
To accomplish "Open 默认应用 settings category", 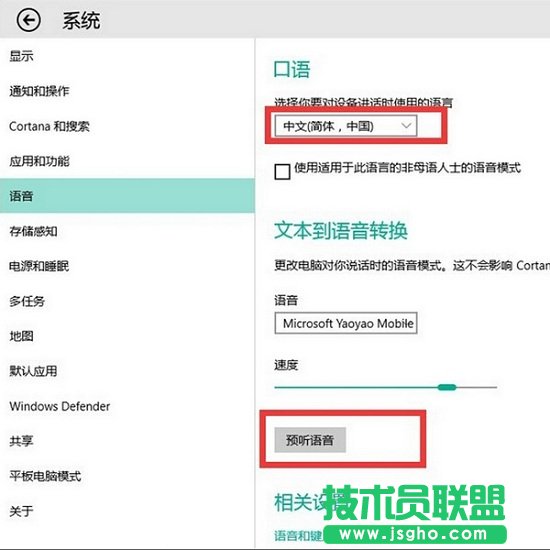I will 33,371.
